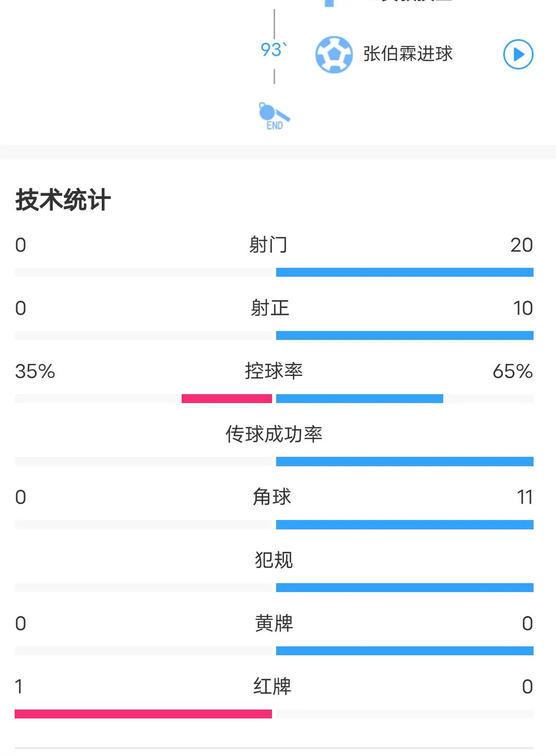Click the 传球成功率 stat label
The height and width of the screenshot is (756, 556).
(x=274, y=434)
